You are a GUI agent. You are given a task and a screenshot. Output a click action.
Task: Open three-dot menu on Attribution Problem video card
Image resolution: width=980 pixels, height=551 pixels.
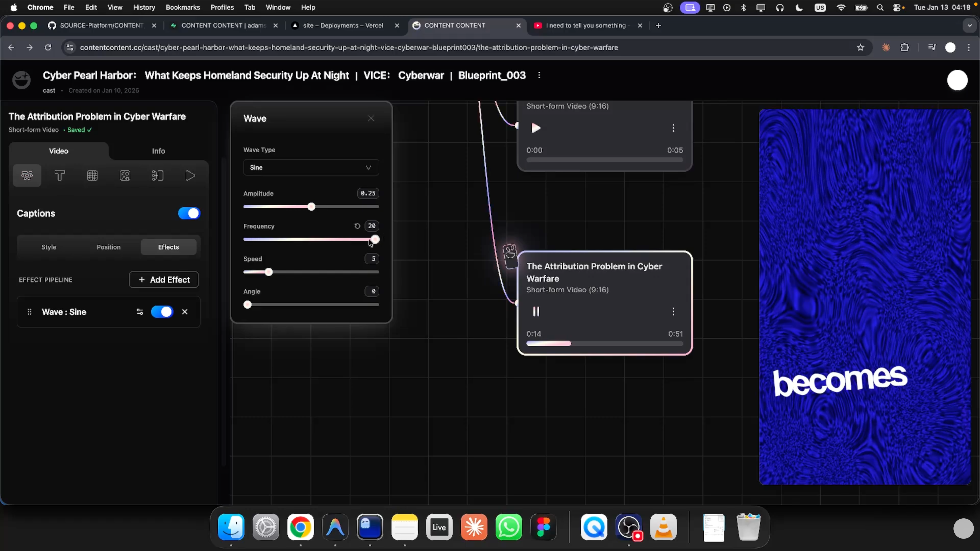click(x=673, y=312)
